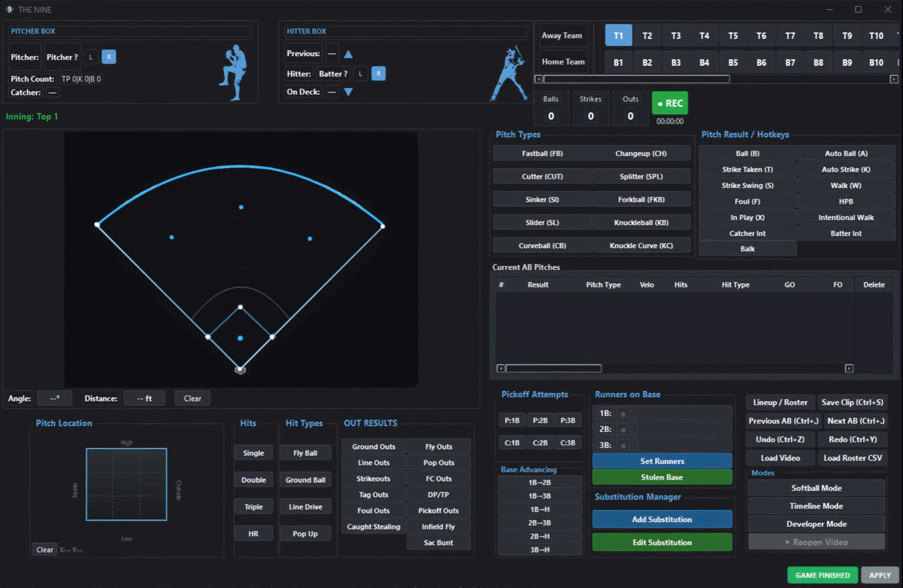Click the app logo in title bar
Image resolution: width=903 pixels, height=588 pixels.
click(x=9, y=9)
